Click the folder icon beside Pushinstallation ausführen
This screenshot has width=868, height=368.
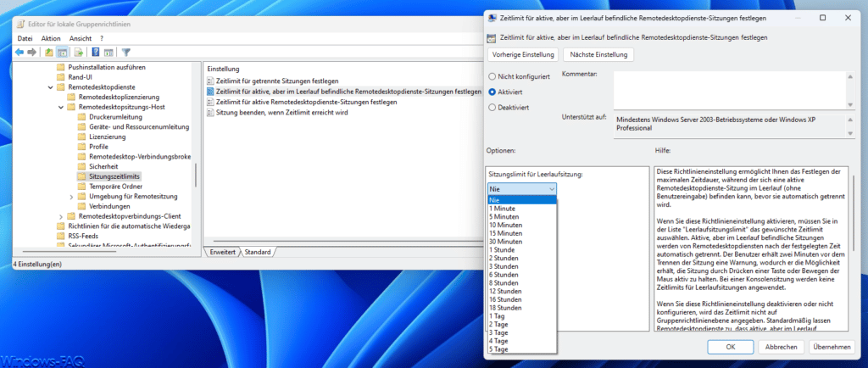[x=61, y=67]
